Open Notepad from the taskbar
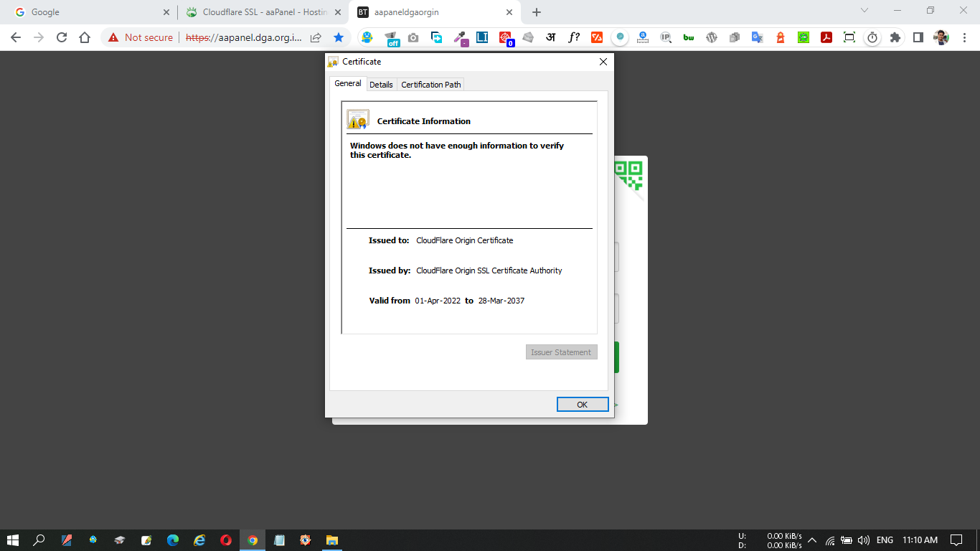 279,540
